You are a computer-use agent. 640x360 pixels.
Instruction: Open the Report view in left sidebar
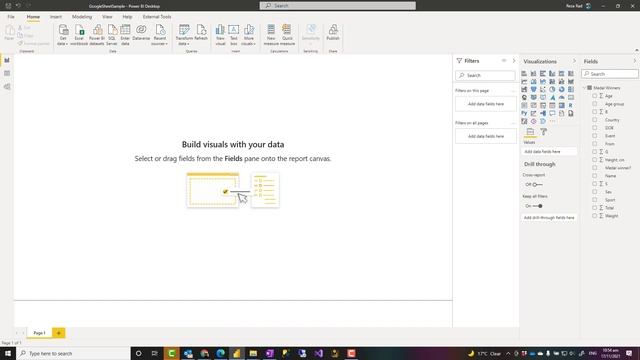(x=7, y=60)
